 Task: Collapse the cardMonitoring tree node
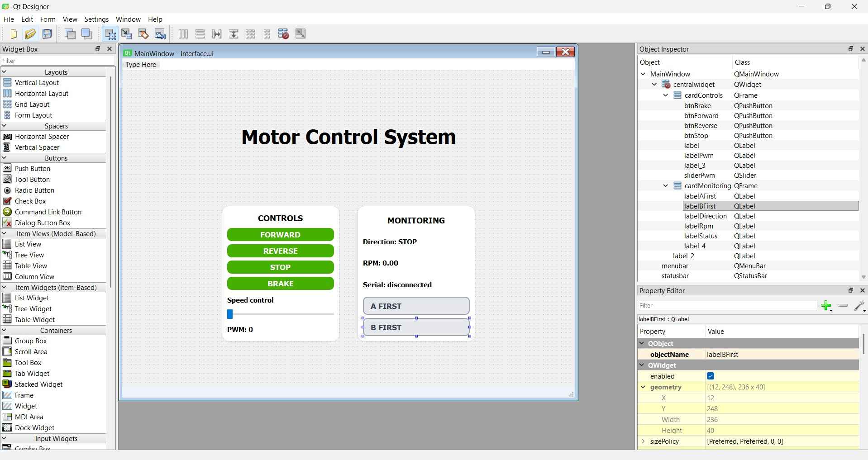coord(666,186)
